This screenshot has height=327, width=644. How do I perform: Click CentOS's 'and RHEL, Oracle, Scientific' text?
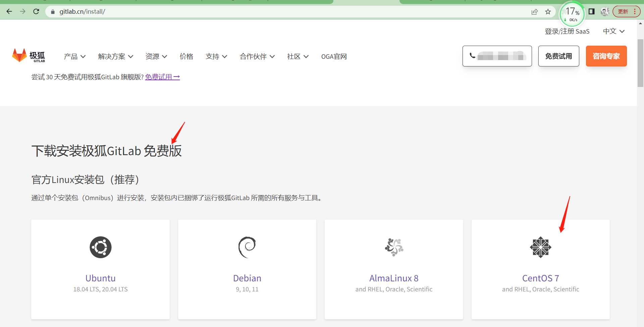point(541,289)
